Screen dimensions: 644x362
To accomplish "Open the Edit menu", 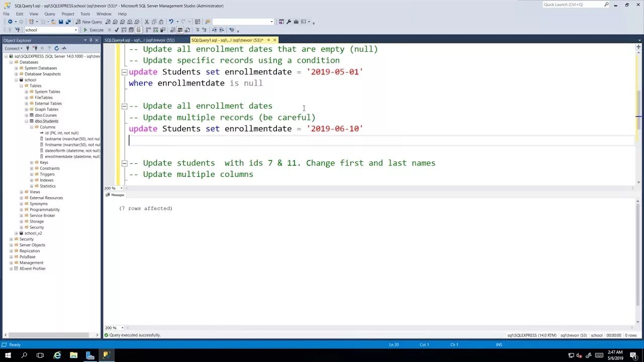I will (20, 14).
